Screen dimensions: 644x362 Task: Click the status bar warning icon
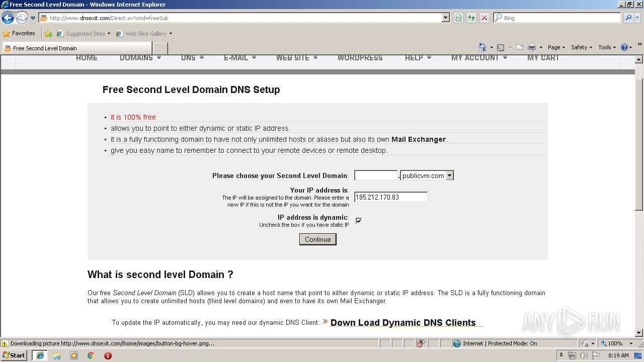(x=5, y=343)
